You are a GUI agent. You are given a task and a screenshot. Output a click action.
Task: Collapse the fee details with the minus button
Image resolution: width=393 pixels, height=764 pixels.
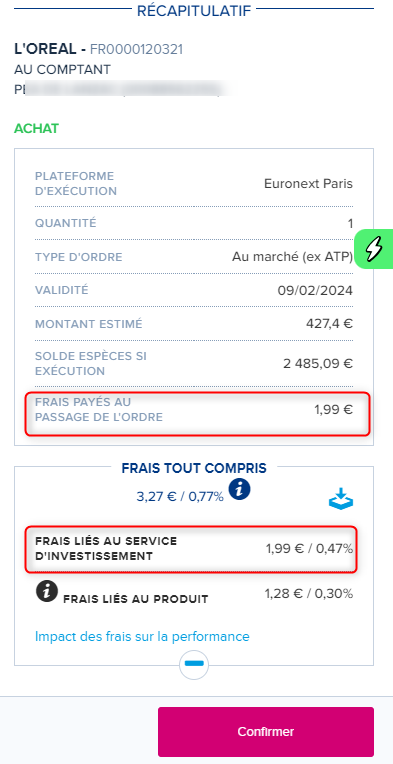[x=194, y=663]
